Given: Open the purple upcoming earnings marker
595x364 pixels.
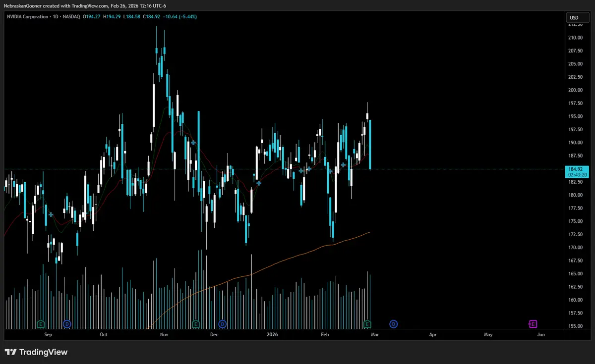Looking at the screenshot, I should [533, 324].
